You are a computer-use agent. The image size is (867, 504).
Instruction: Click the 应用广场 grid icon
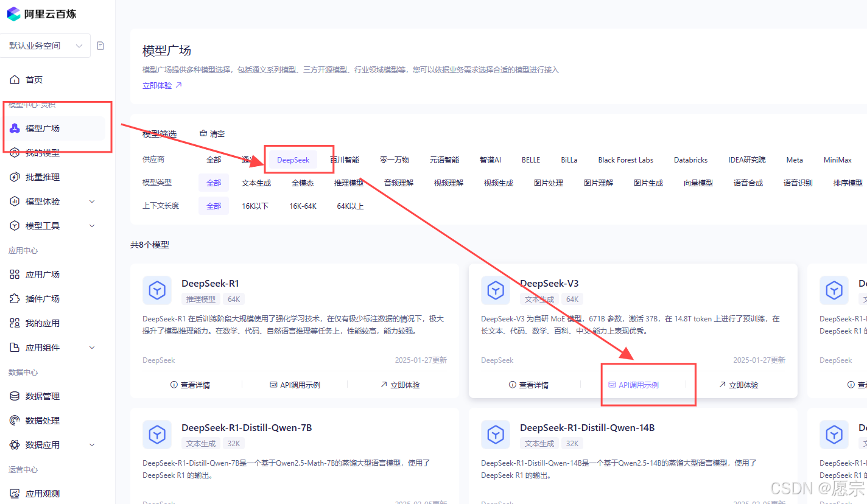coord(15,275)
